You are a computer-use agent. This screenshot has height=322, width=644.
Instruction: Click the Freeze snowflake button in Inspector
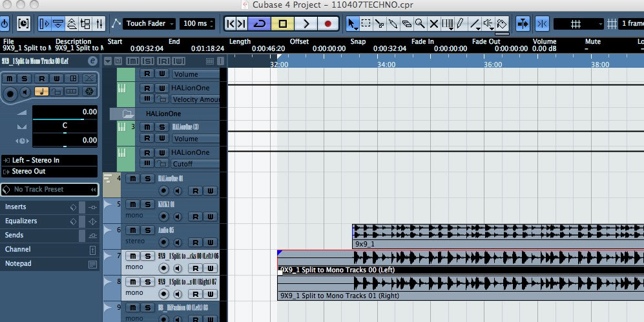pyautogui.click(x=88, y=91)
